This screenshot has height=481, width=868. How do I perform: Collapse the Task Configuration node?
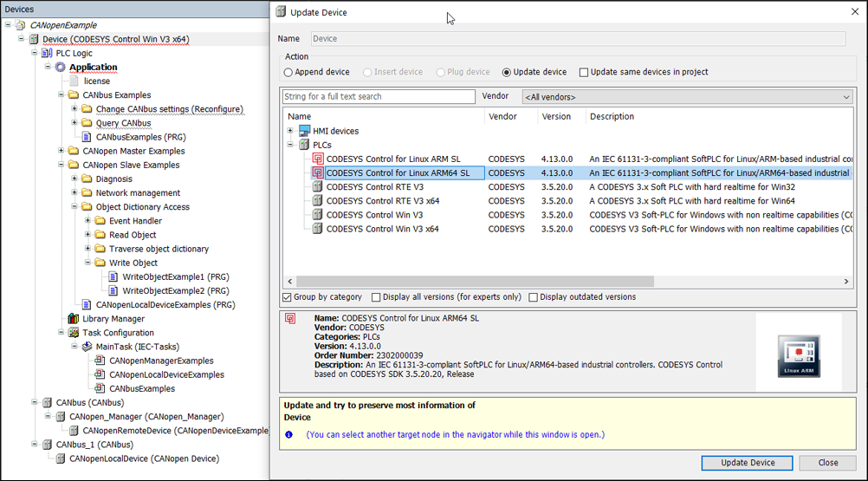[61, 332]
